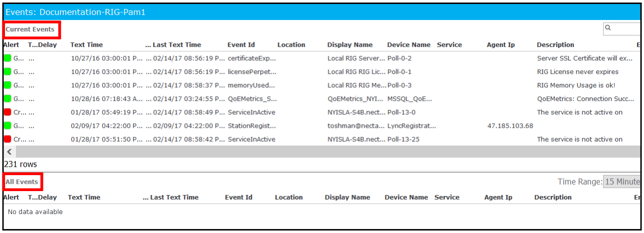
Task: Click description 'Server SSL Certificate will ex...'
Action: click(585, 58)
